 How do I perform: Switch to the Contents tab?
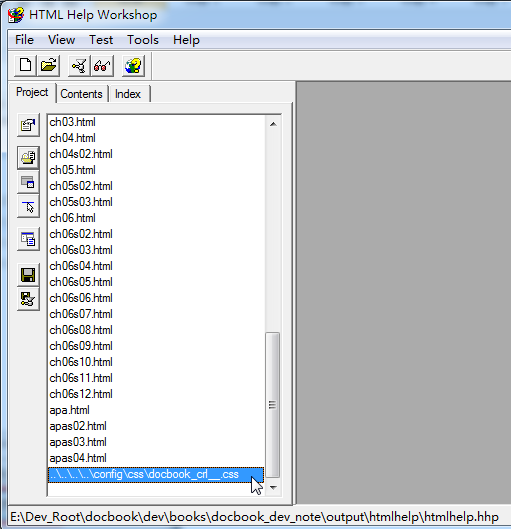[x=81, y=94]
